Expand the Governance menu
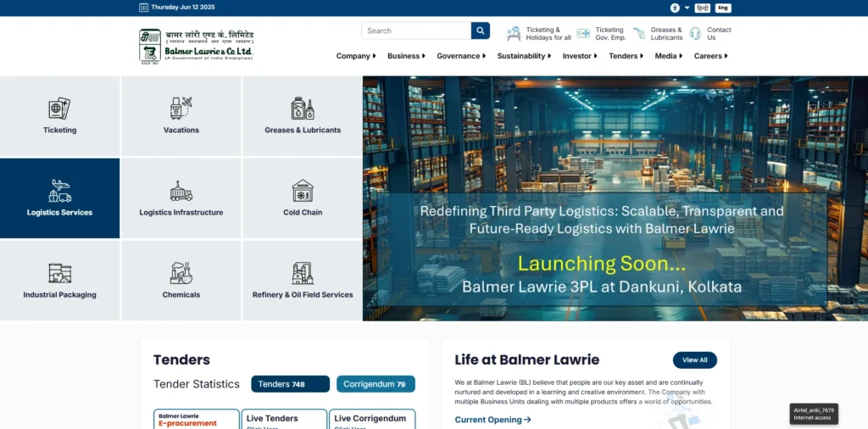Viewport: 868px width, 429px height. (461, 56)
